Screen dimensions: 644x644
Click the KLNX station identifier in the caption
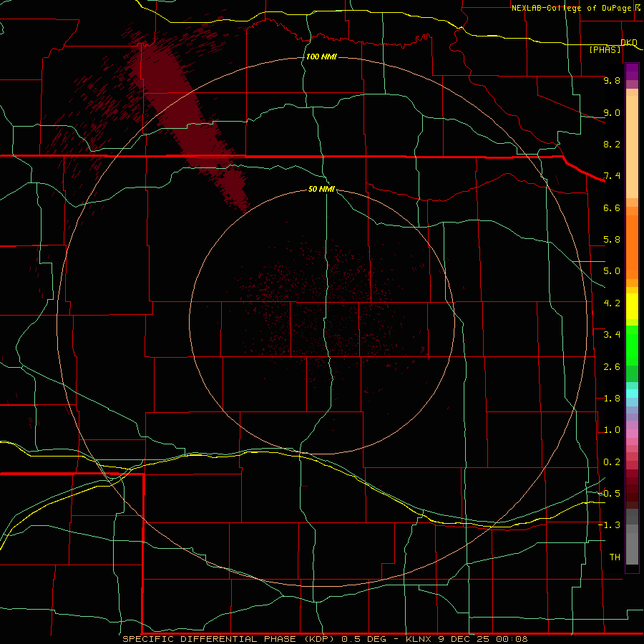(x=419, y=639)
